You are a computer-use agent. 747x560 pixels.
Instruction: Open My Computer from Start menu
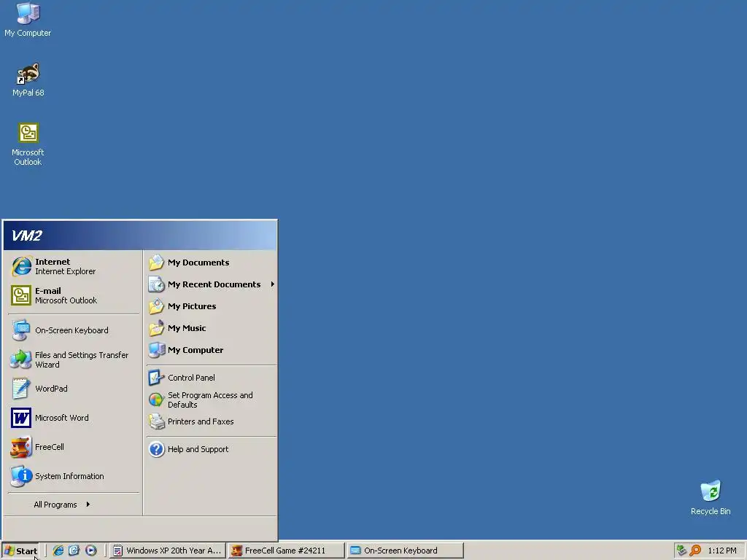click(212, 350)
